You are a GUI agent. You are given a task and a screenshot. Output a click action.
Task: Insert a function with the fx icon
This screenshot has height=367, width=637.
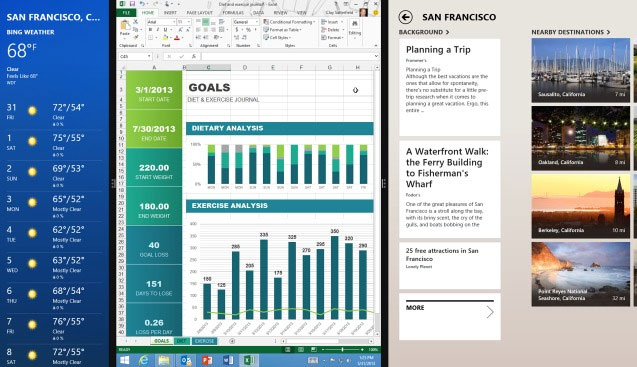coord(193,56)
